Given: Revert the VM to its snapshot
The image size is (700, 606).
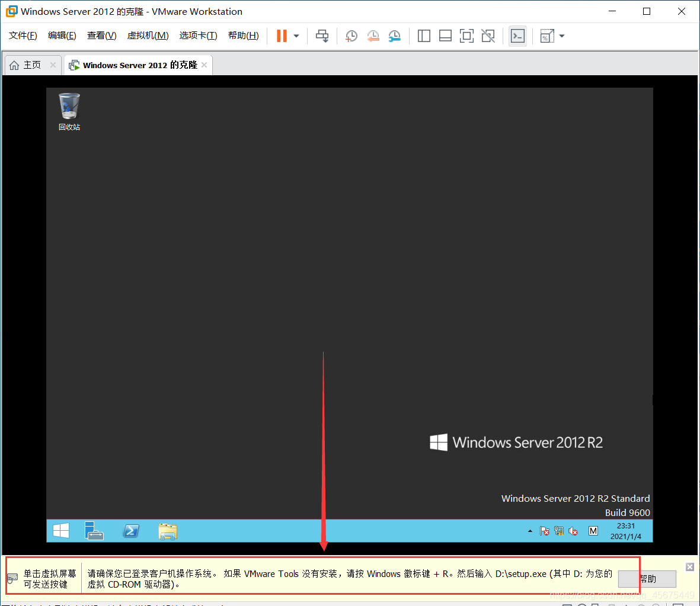Looking at the screenshot, I should [373, 36].
